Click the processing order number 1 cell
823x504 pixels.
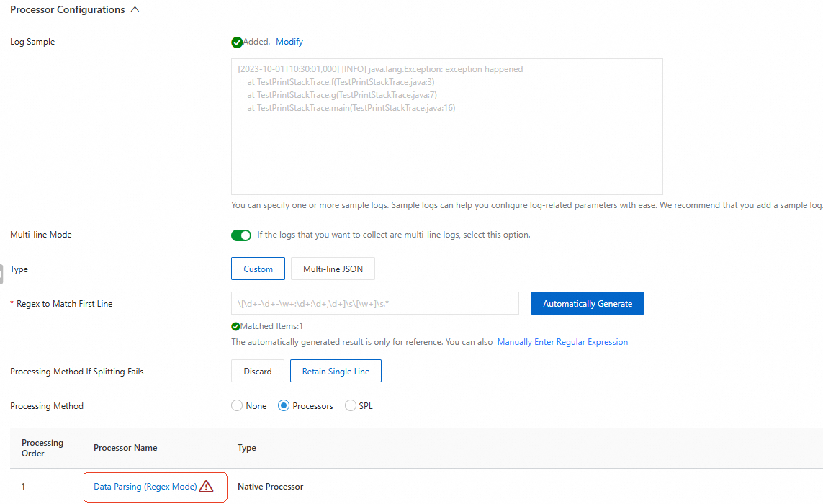(23, 487)
